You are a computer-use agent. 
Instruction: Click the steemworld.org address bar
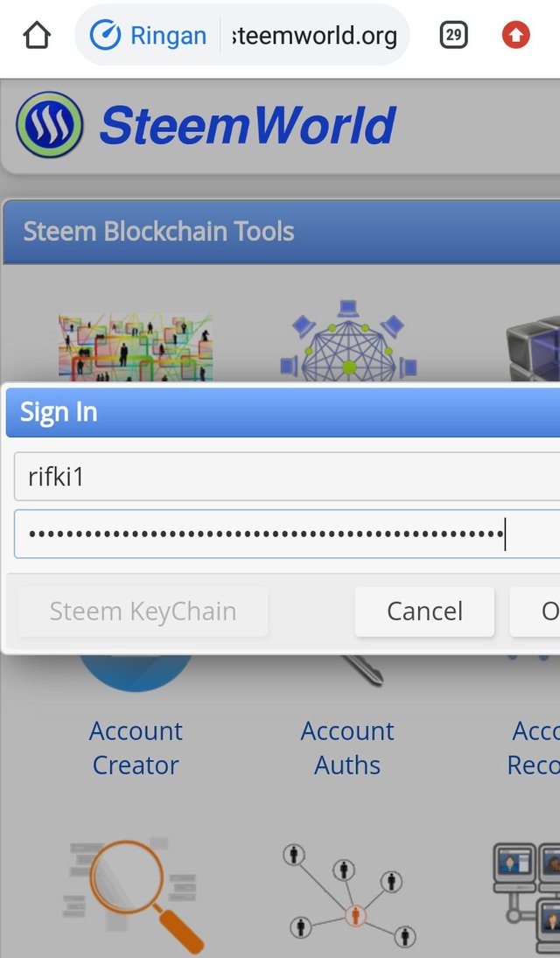[315, 36]
